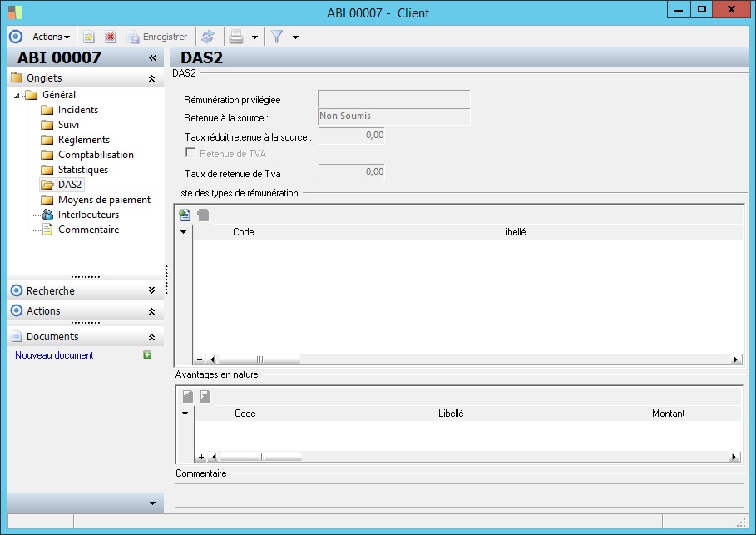The image size is (756, 535).
Task: Click the remuneration list horizontal scrollbar thumb
Action: coord(259,360)
